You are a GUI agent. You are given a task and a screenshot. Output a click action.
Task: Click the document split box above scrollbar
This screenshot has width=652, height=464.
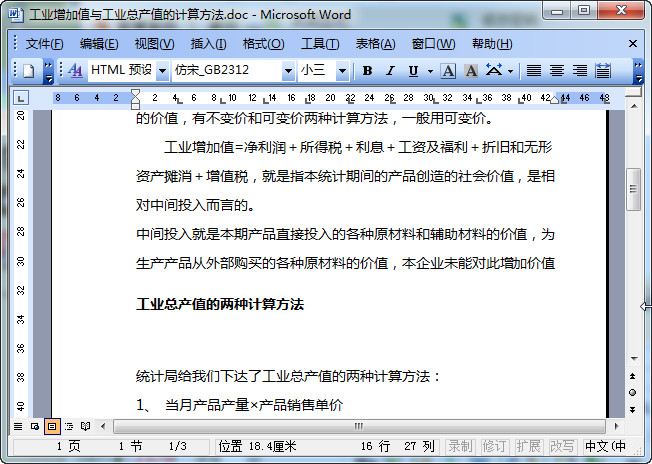click(x=633, y=93)
